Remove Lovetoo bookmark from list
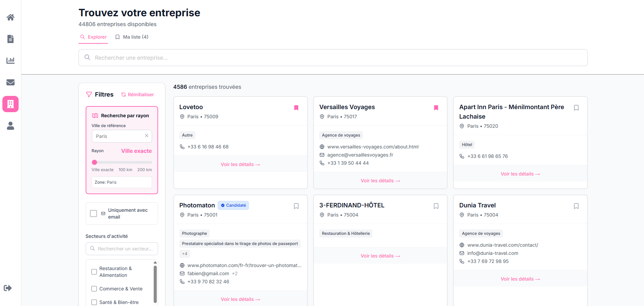The image size is (644, 306). click(x=296, y=108)
